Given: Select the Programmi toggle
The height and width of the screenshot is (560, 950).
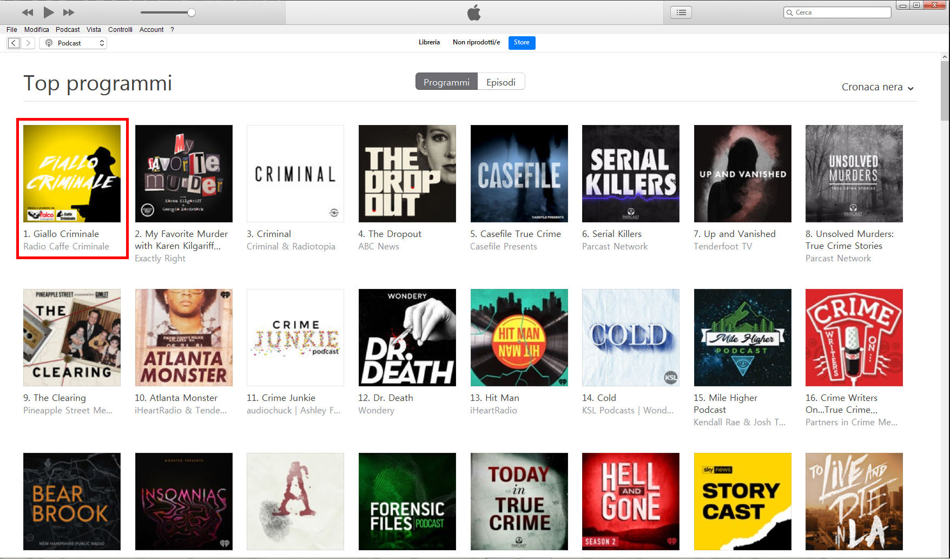Looking at the screenshot, I should point(446,82).
